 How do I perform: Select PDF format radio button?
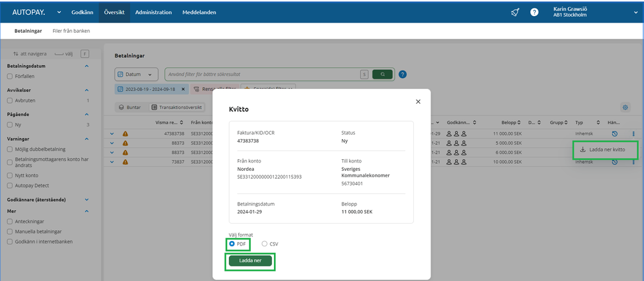(x=232, y=244)
